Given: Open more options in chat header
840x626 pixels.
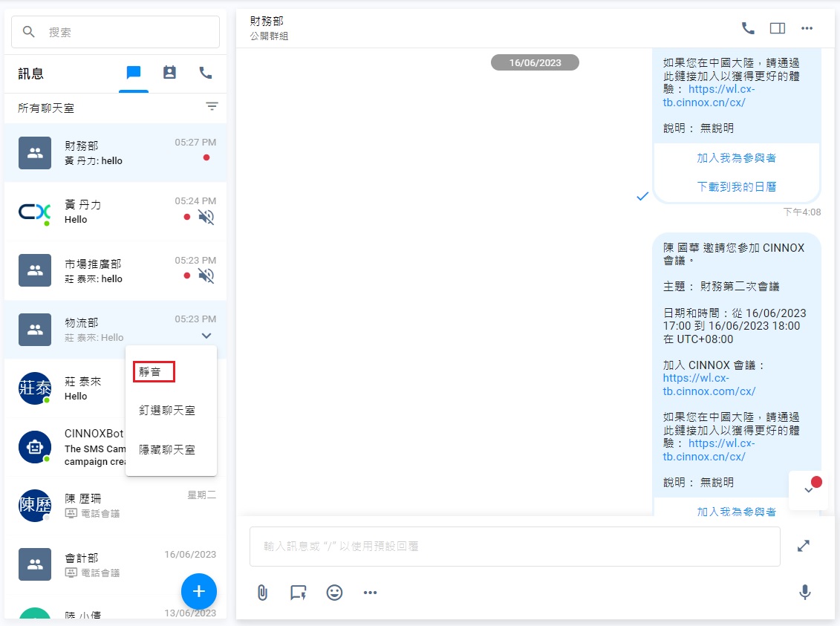Looking at the screenshot, I should pyautogui.click(x=807, y=28).
